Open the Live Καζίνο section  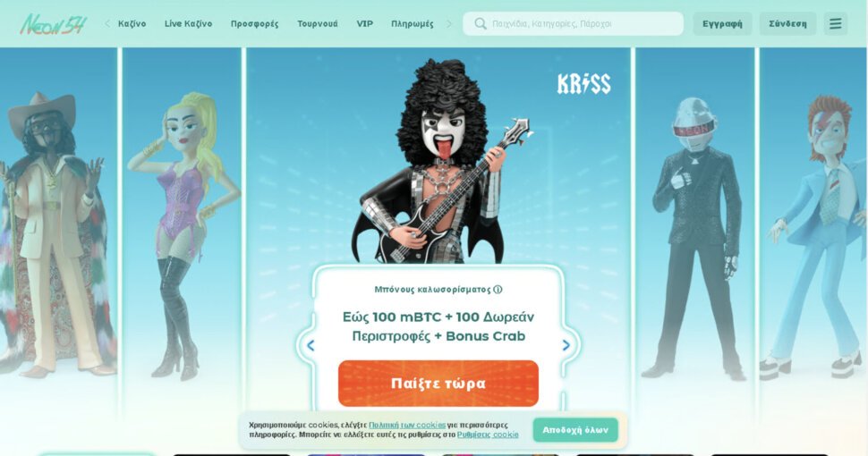[188, 24]
